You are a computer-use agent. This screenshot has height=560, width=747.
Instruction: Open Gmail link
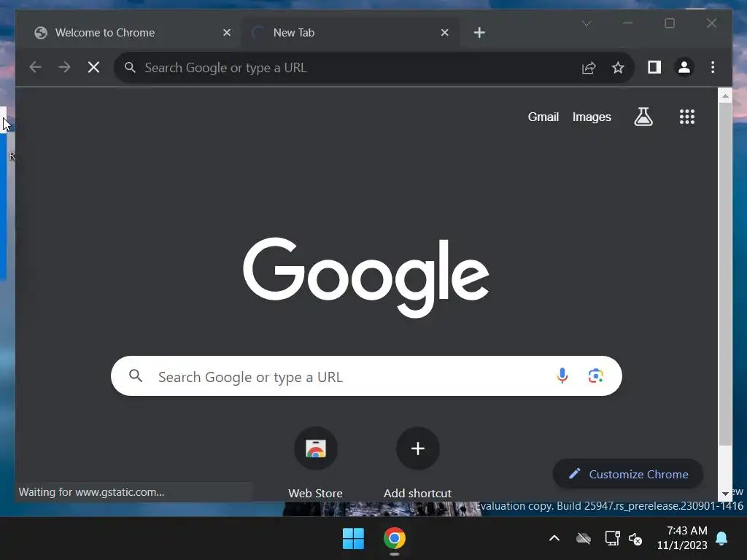(543, 117)
